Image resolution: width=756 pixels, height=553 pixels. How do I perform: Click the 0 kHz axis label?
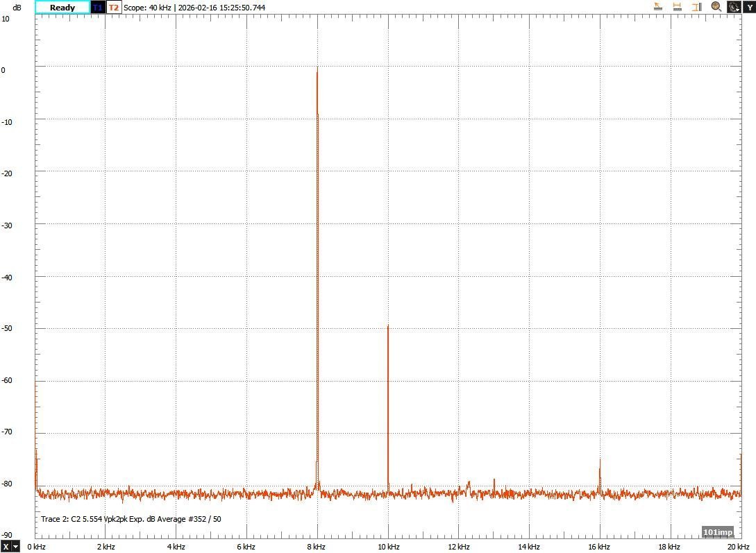click(36, 546)
